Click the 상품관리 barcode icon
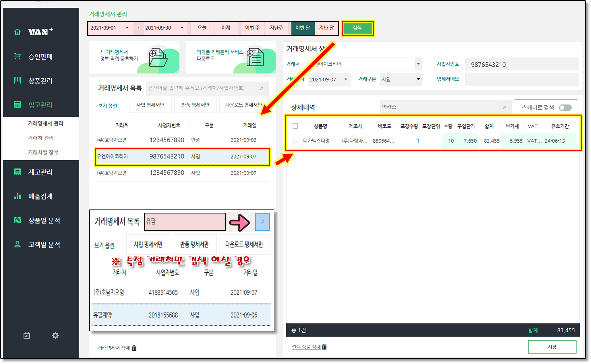 pos(17,80)
